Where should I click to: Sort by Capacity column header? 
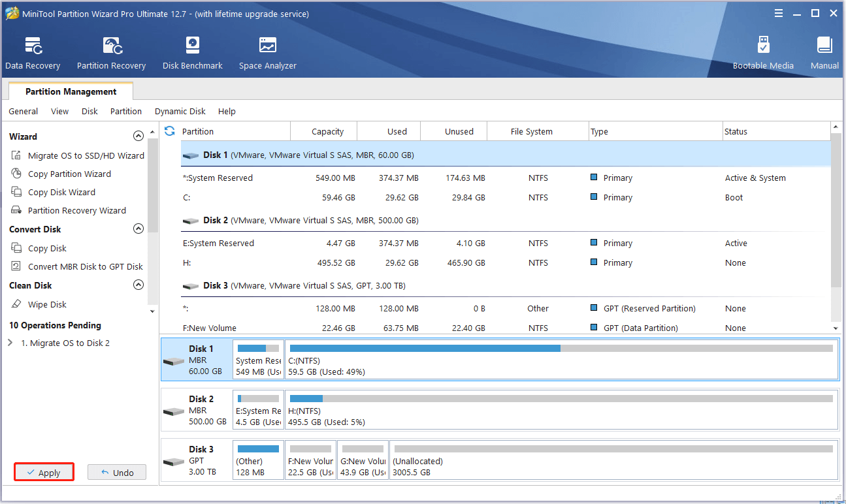point(324,131)
